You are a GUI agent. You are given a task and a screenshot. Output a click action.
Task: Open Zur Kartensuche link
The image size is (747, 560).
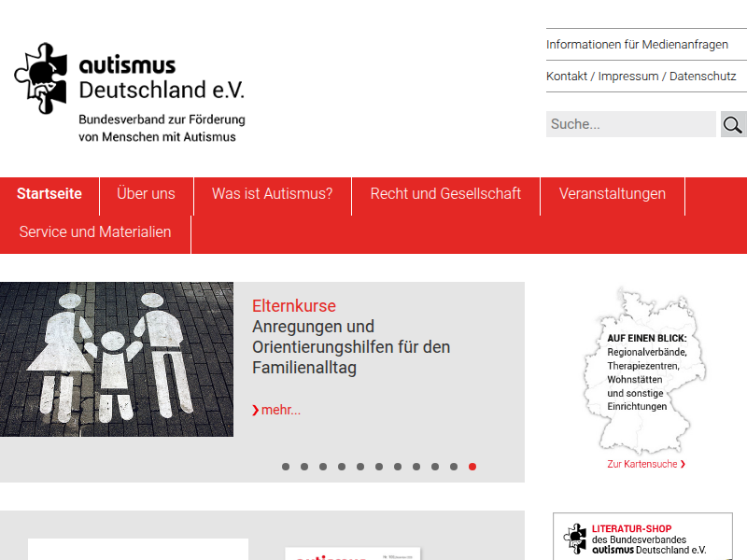pyautogui.click(x=646, y=464)
